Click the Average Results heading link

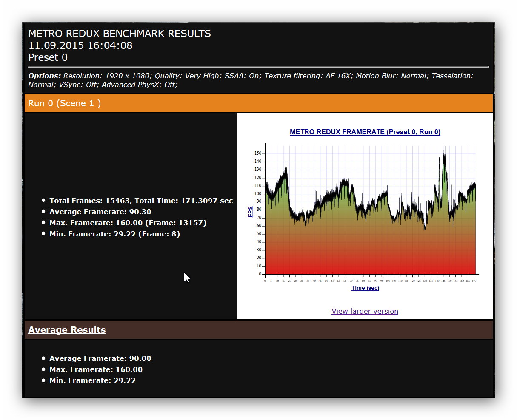click(x=67, y=330)
